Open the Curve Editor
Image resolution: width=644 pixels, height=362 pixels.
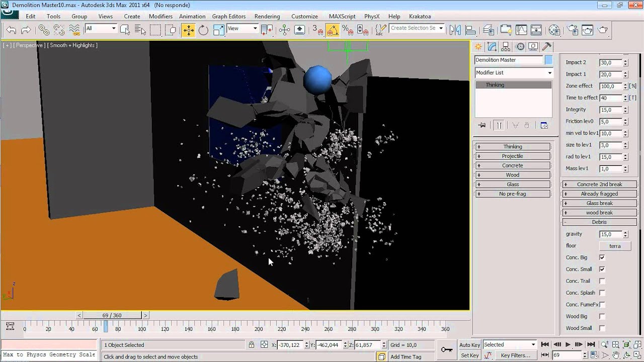click(521, 30)
